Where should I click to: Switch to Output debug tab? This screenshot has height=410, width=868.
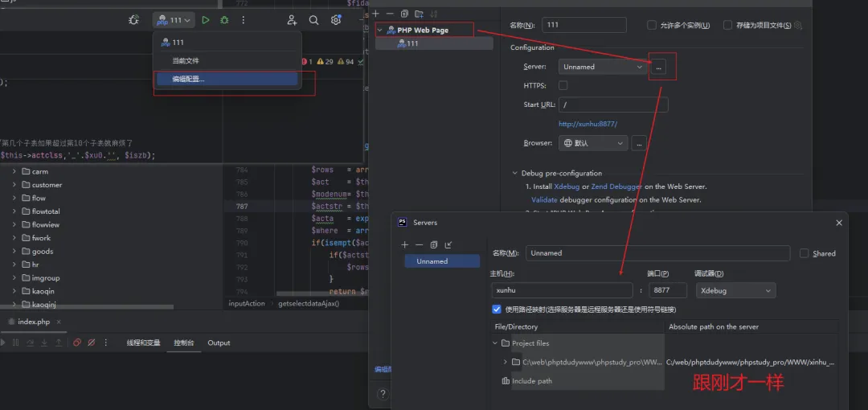(x=219, y=342)
